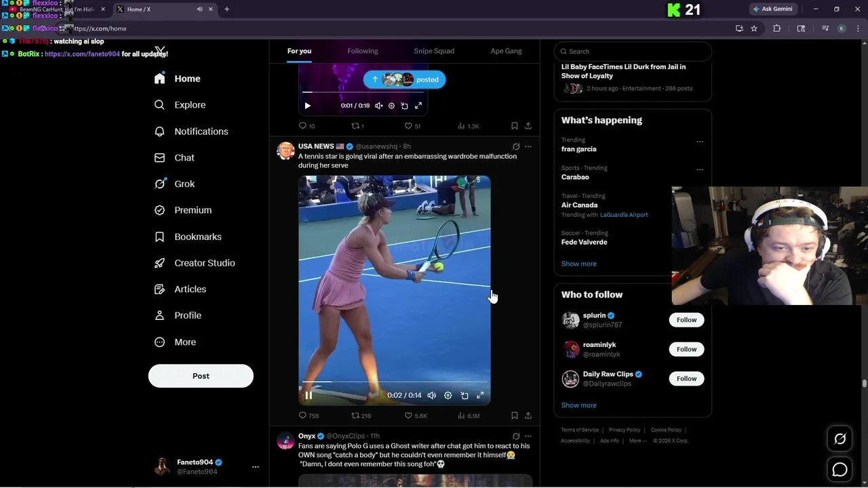Follow Daily Raw Clips
Screen dimensions: 868x488
click(686, 378)
